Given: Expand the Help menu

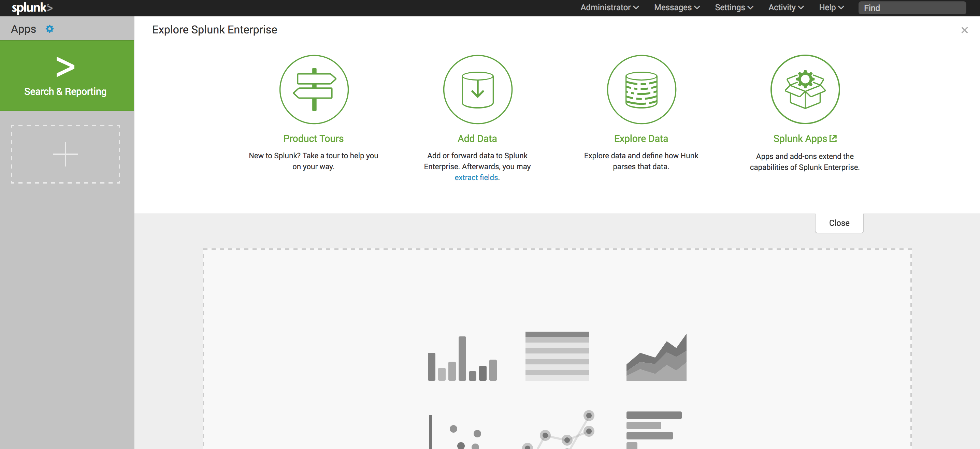Looking at the screenshot, I should click(x=831, y=8).
